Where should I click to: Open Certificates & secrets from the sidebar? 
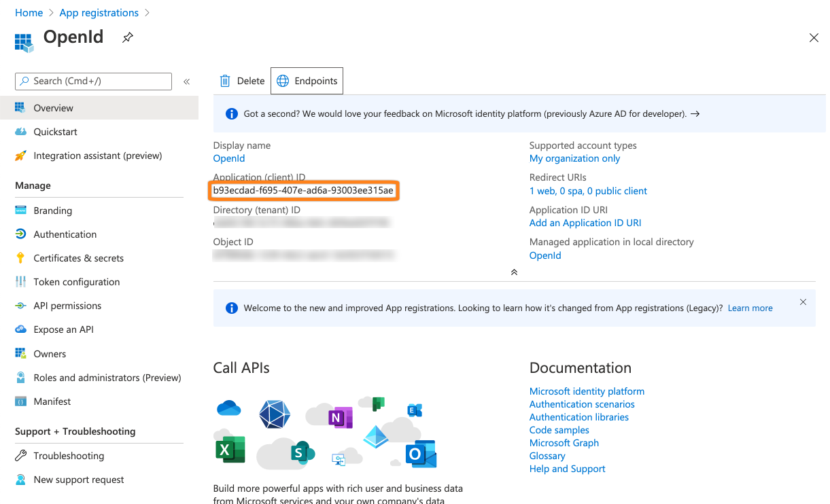pyautogui.click(x=79, y=257)
